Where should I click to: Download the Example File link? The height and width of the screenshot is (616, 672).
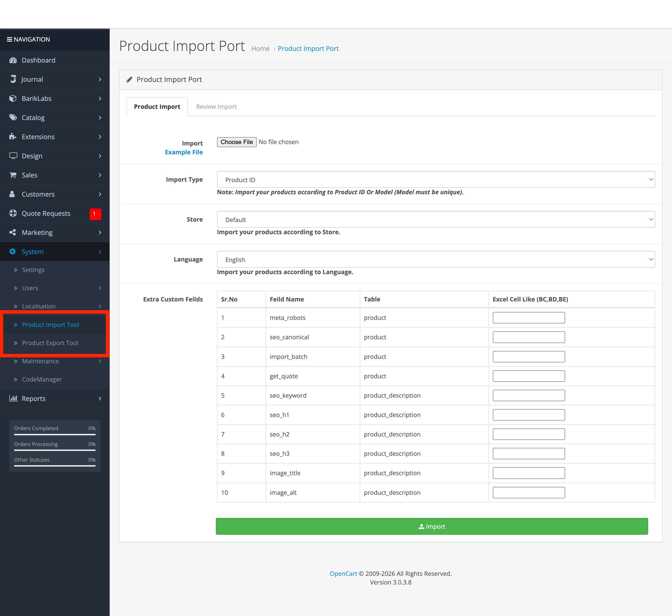coord(184,152)
